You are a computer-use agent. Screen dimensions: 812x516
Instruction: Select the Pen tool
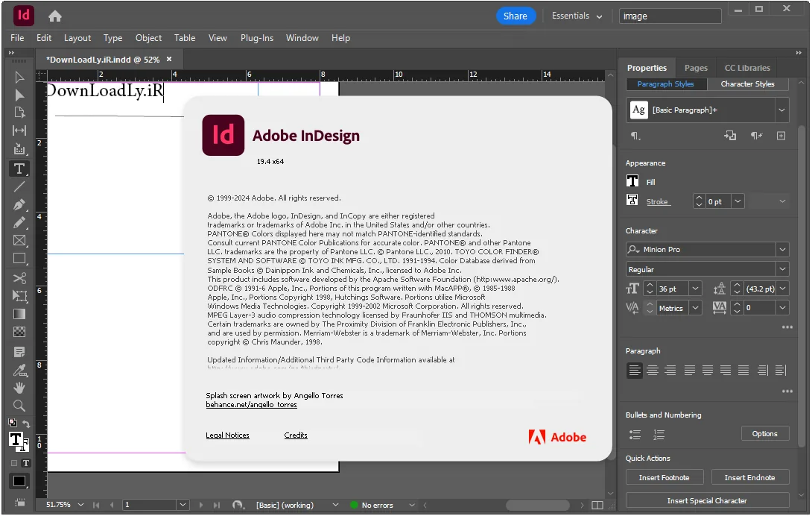click(x=19, y=204)
